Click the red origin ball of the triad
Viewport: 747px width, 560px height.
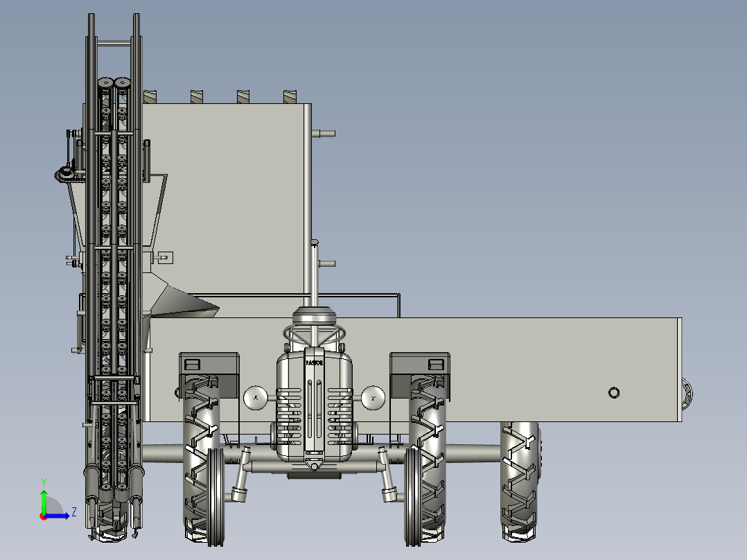(x=44, y=516)
